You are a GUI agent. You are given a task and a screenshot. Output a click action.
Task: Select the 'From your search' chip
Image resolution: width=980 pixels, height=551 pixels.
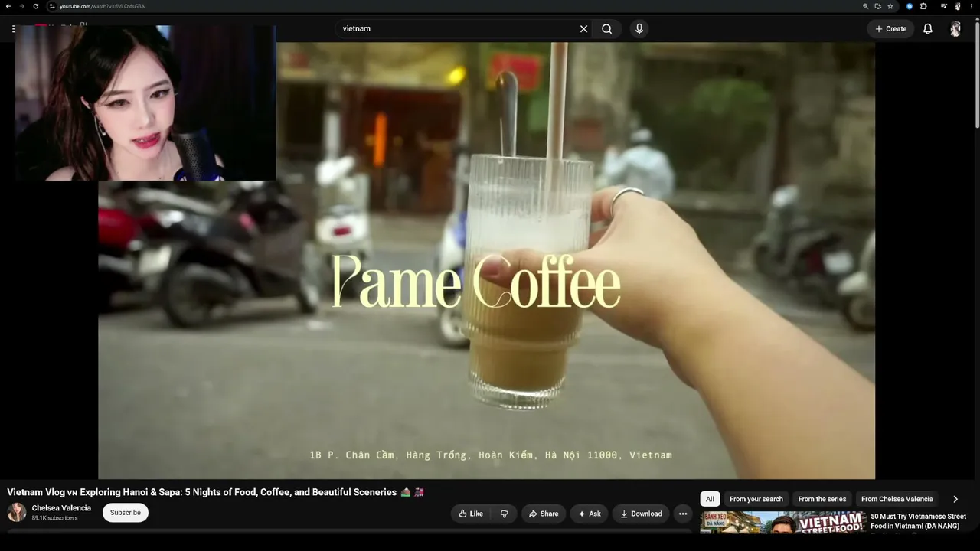pyautogui.click(x=756, y=499)
